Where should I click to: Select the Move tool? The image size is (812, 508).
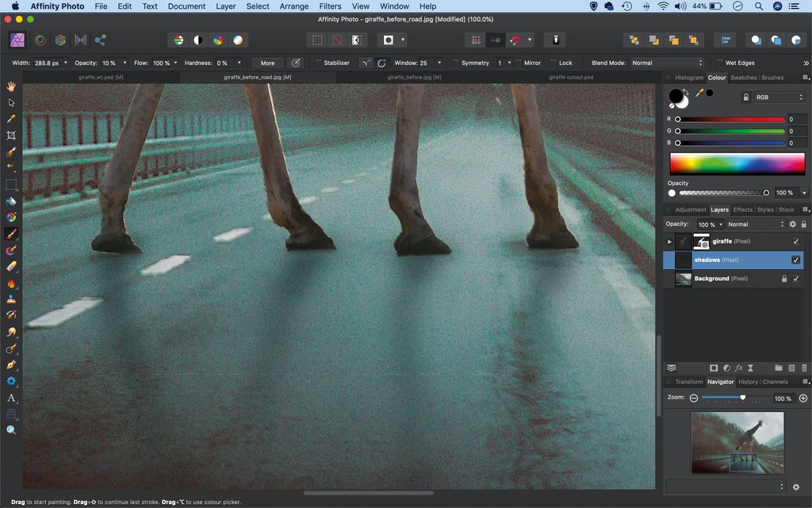11,102
